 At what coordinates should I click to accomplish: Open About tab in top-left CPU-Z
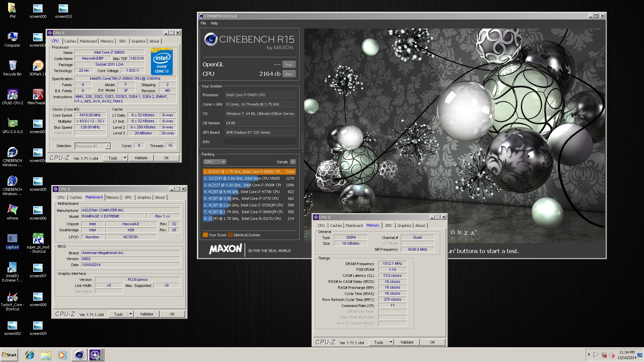coord(154,41)
